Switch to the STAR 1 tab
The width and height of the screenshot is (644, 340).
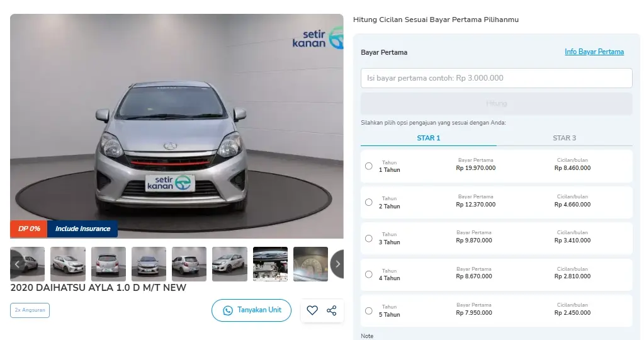tap(428, 138)
